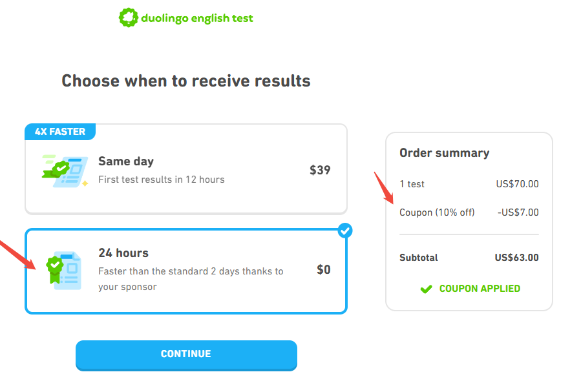Screen dimensions: 581x392
Task: Click the Duolingo English Test logo
Action: click(x=185, y=17)
